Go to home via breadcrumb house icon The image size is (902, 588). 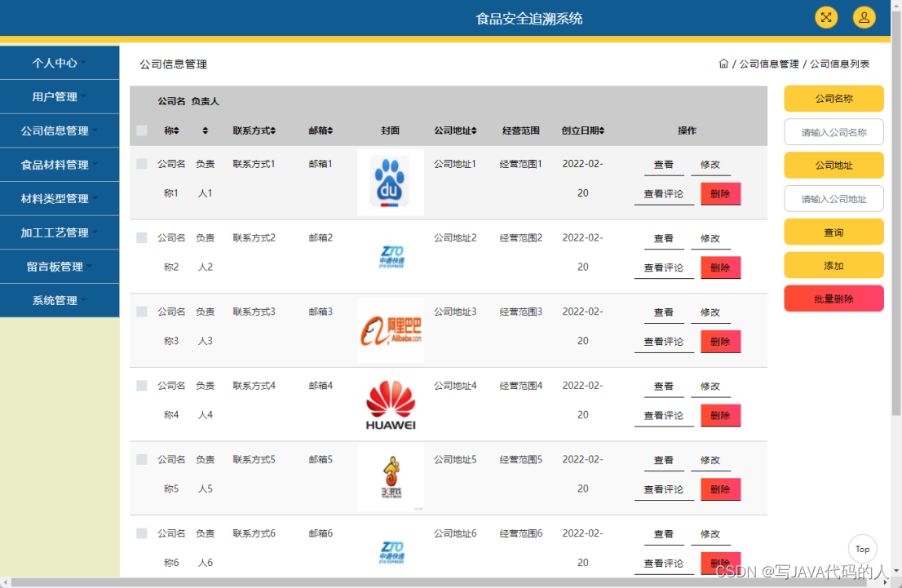tap(723, 64)
